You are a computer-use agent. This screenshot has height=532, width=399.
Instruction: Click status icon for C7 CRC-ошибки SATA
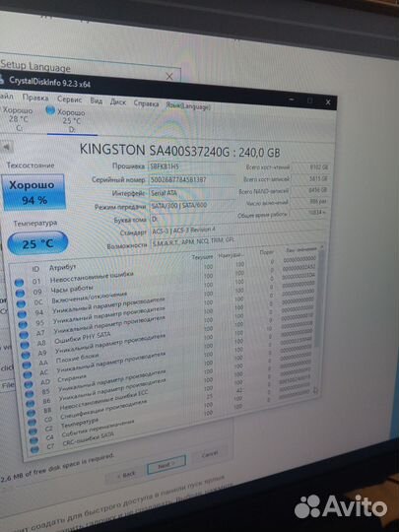[x=34, y=449]
